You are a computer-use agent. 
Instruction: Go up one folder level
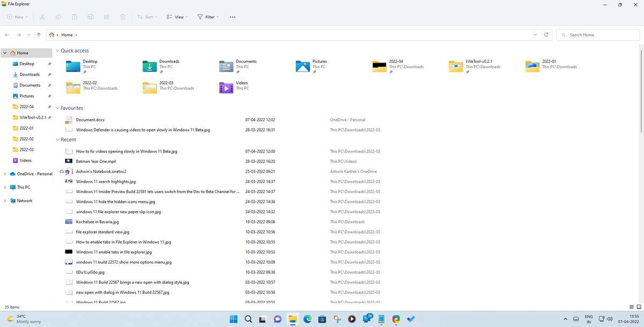coord(39,35)
